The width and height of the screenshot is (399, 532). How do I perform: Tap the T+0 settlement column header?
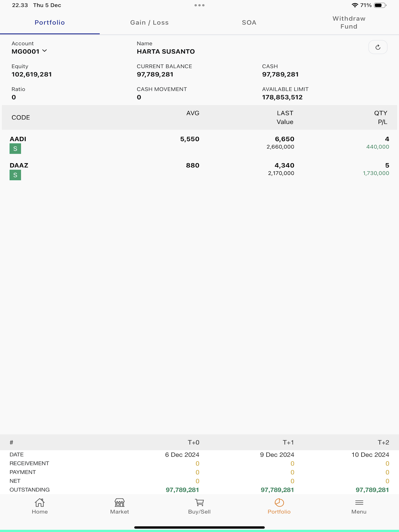coord(193,442)
